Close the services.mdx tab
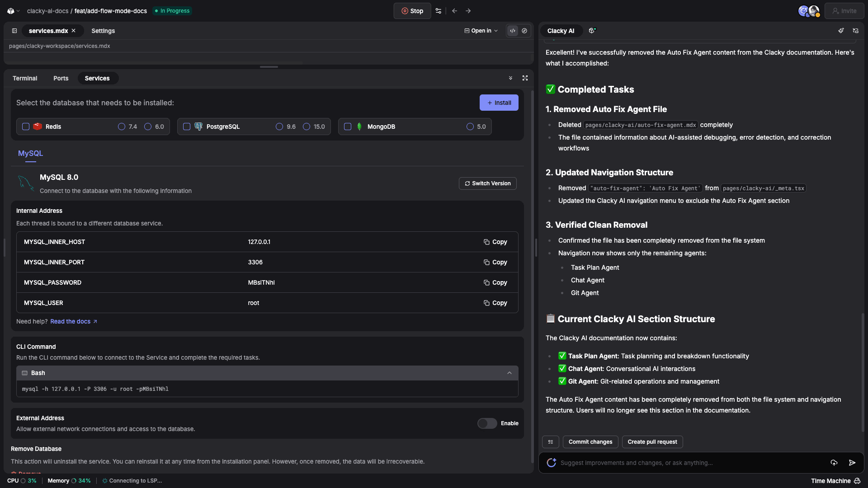 pyautogui.click(x=73, y=31)
